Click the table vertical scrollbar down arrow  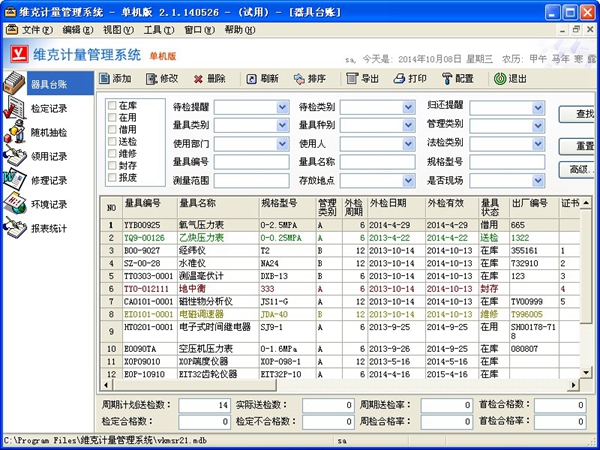(586, 372)
